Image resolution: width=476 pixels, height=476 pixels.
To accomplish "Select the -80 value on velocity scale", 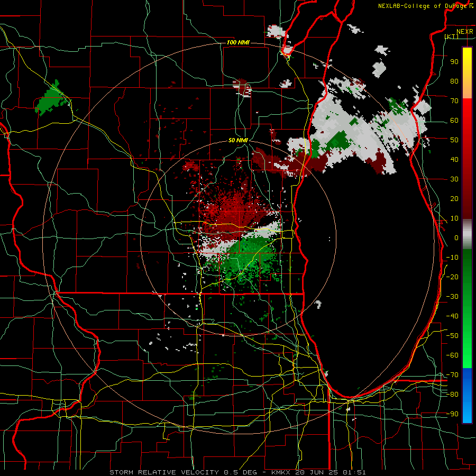I will click(452, 395).
